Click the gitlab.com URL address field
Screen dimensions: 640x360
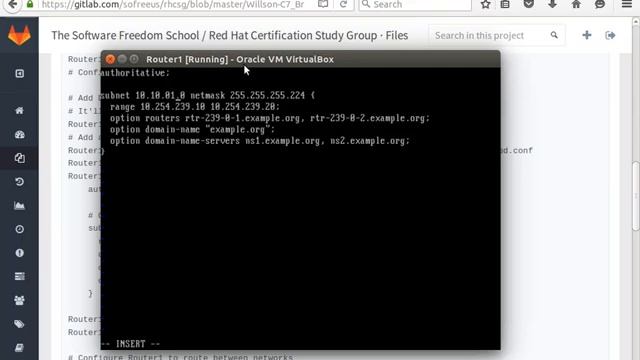point(173,4)
